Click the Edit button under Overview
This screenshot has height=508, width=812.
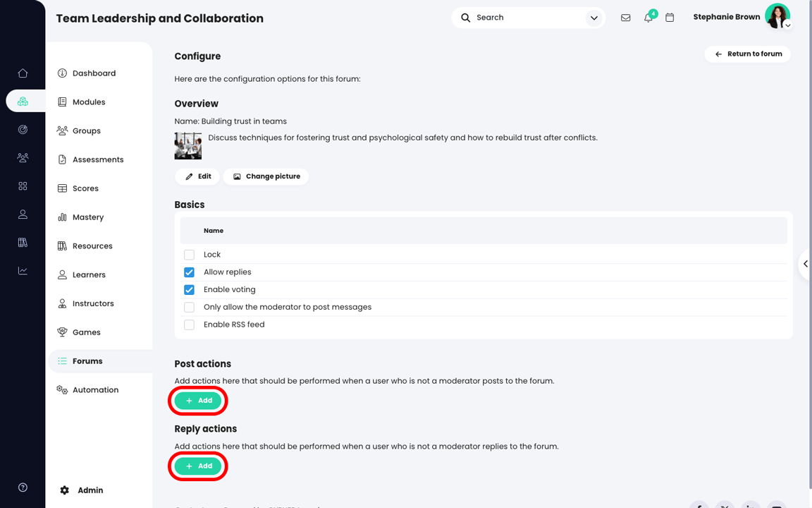[197, 176]
